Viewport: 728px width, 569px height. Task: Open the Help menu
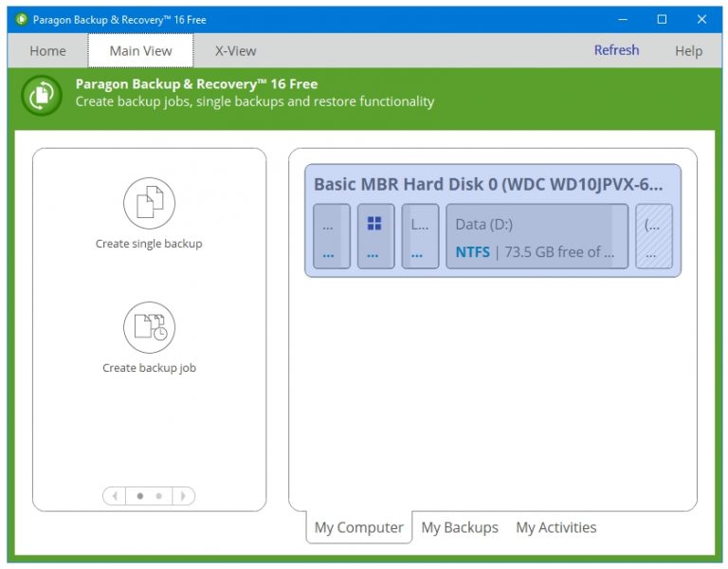pyautogui.click(x=688, y=51)
